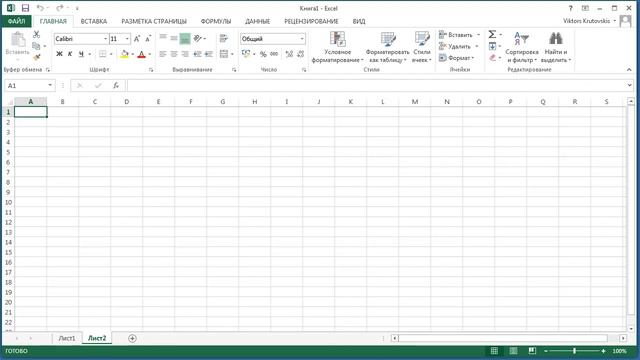Image resolution: width=640 pixels, height=360 pixels.
Task: Open Условное форматирование
Action: [338, 47]
